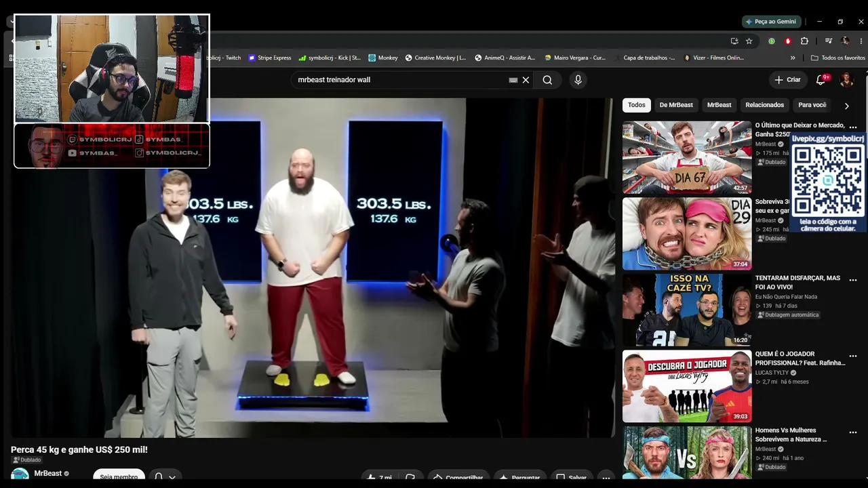Click the Compartilhar (share) button
868x488 pixels.
458,477
